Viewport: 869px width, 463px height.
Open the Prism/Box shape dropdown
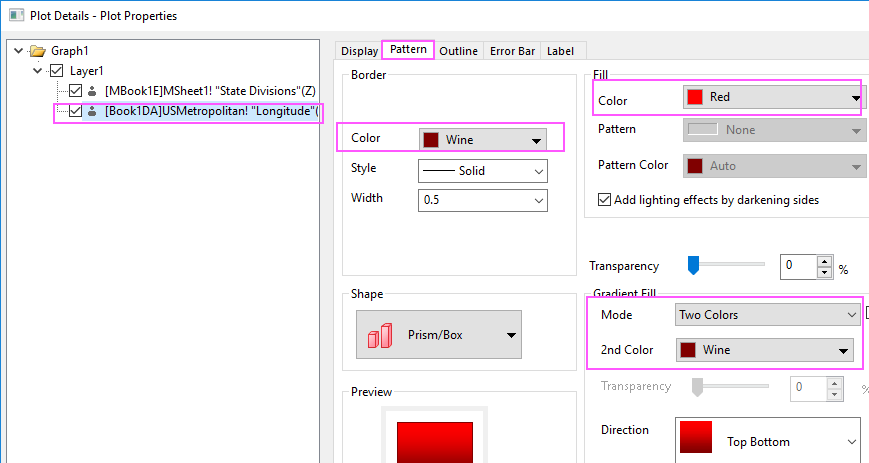click(439, 334)
